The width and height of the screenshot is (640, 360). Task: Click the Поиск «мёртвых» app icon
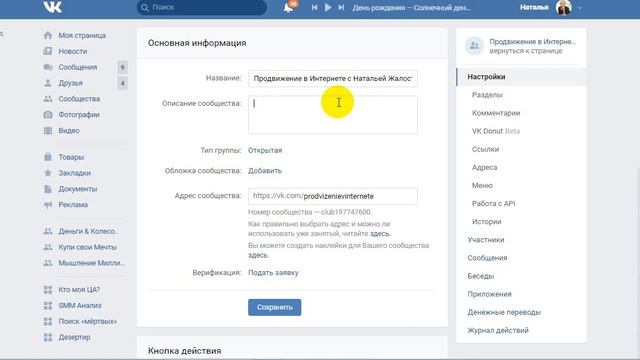(48, 321)
